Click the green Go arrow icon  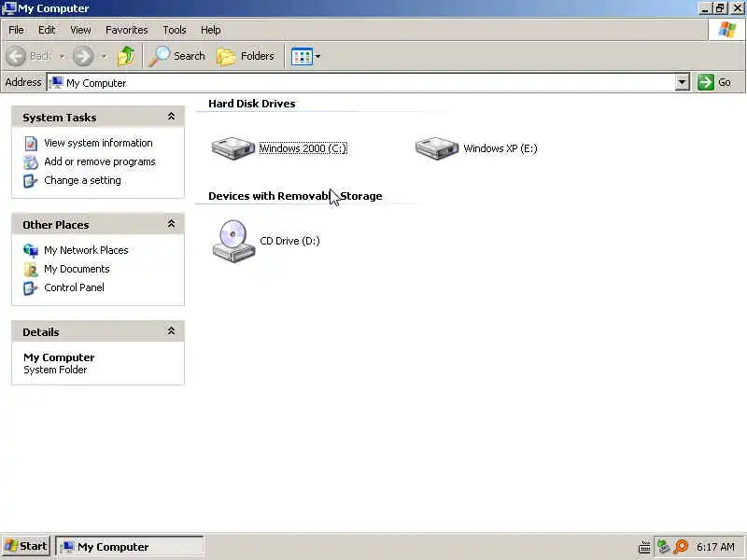tap(706, 82)
